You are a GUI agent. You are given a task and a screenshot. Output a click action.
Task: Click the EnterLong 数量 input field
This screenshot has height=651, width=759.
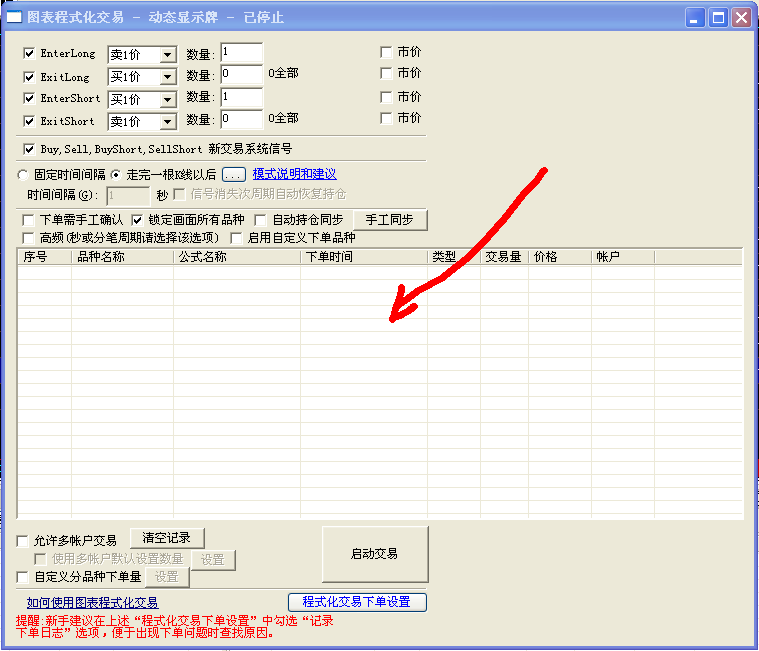(x=241, y=52)
